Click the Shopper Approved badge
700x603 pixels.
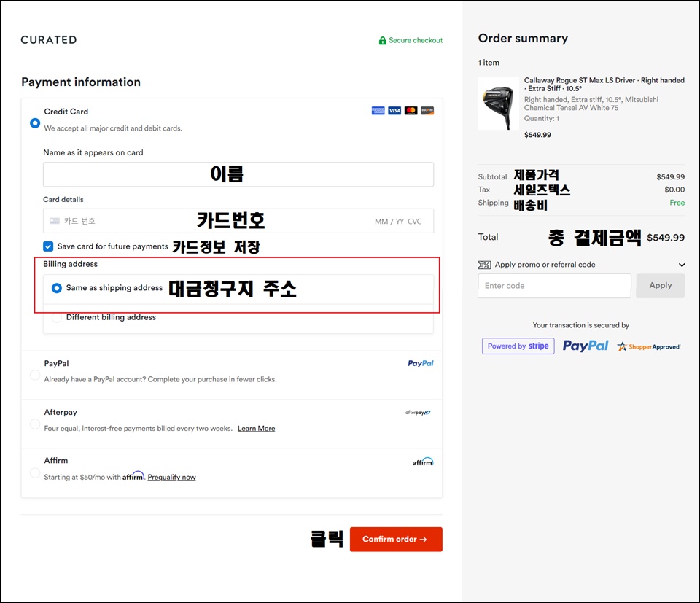pyautogui.click(x=649, y=347)
